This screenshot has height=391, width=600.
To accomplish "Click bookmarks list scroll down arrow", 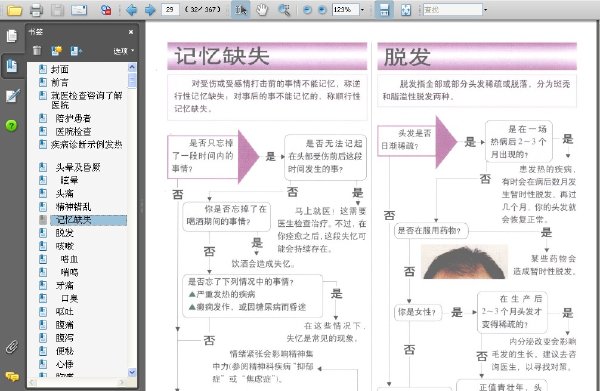I will (x=132, y=372).
